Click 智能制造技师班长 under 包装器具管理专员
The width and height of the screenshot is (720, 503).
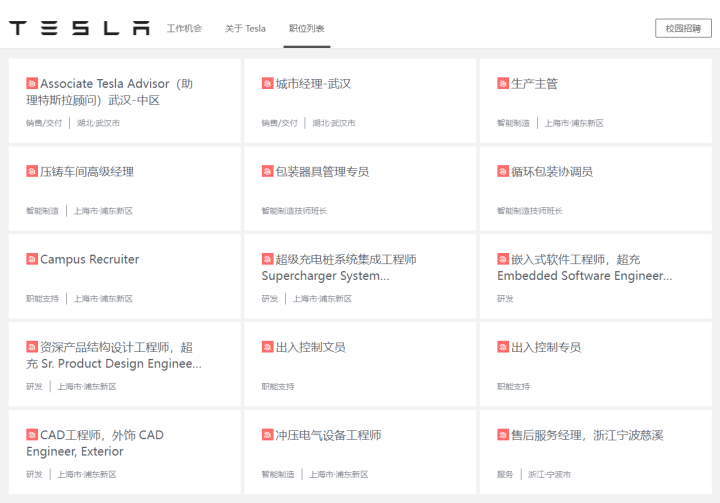click(x=294, y=211)
